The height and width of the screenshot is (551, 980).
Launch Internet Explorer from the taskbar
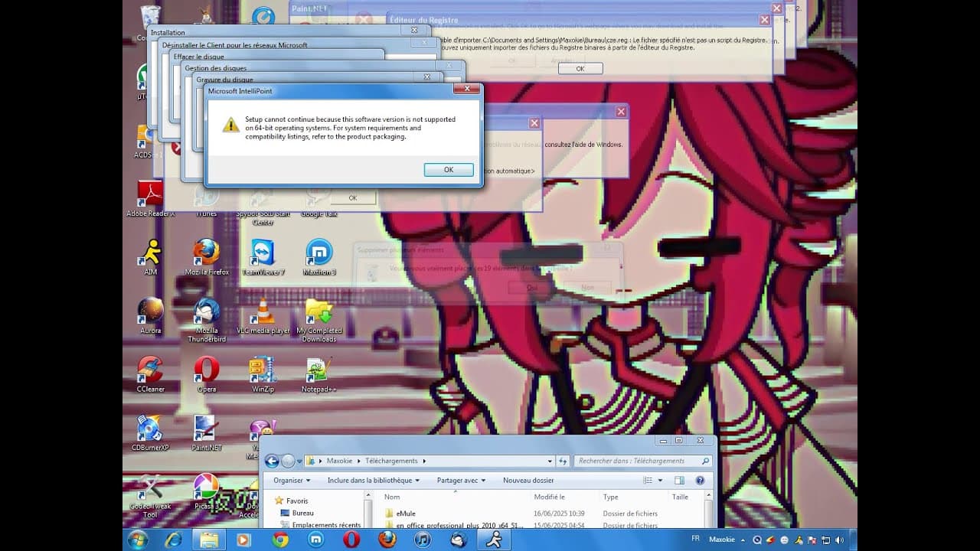click(174, 540)
